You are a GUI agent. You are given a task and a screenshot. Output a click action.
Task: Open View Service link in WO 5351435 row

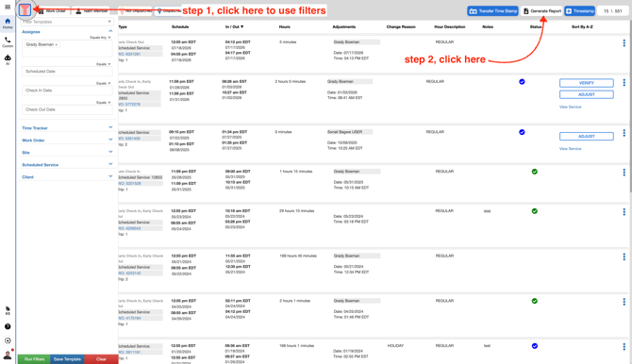point(571,149)
